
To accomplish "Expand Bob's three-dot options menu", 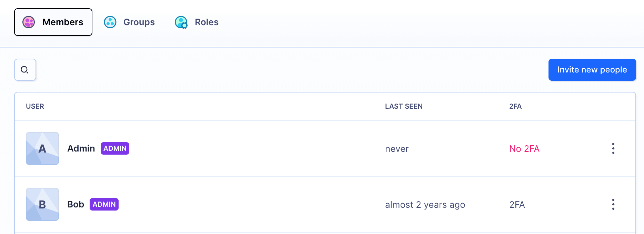I will [613, 204].
